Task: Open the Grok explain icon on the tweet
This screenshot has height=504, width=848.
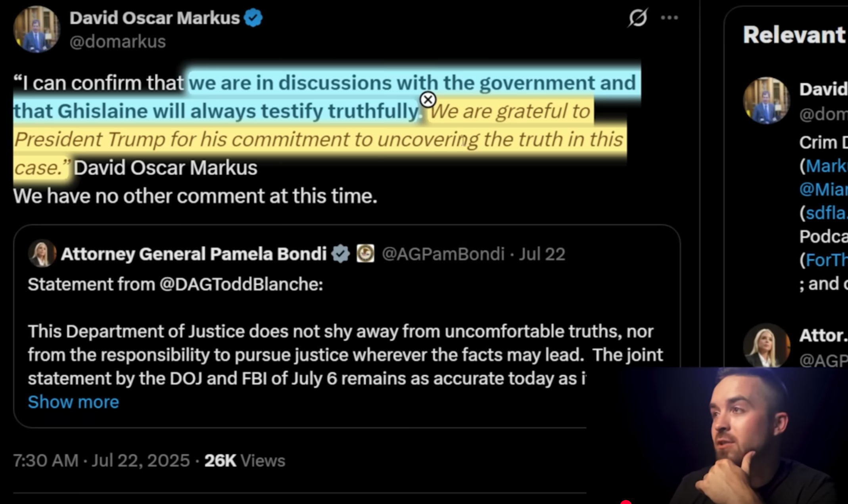Action: point(637,18)
